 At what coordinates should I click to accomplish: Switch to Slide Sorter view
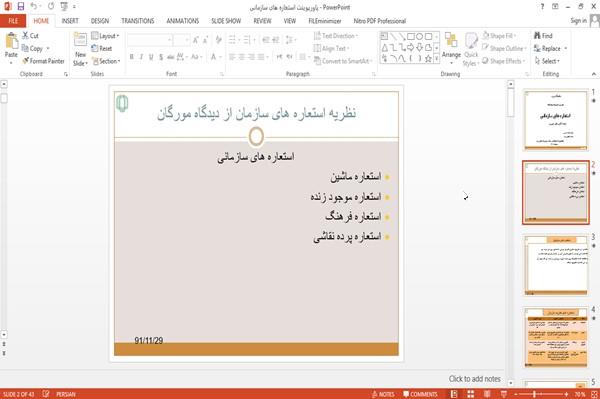coord(471,394)
